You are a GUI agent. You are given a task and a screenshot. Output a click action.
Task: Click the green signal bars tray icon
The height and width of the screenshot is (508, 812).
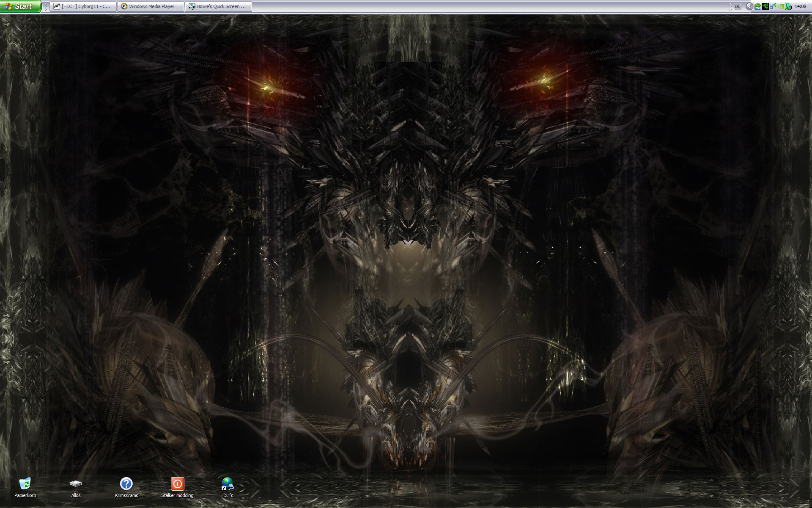788,6
